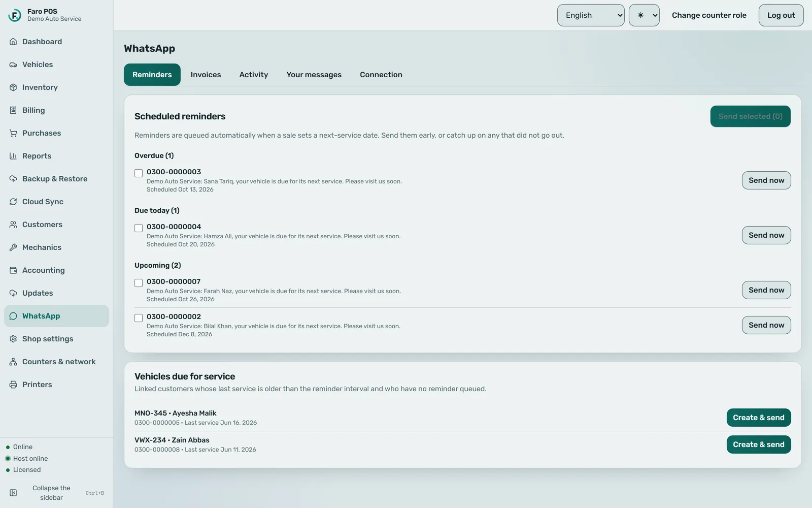
Task: Click the collapse sidebar panel icon
Action: [13, 493]
